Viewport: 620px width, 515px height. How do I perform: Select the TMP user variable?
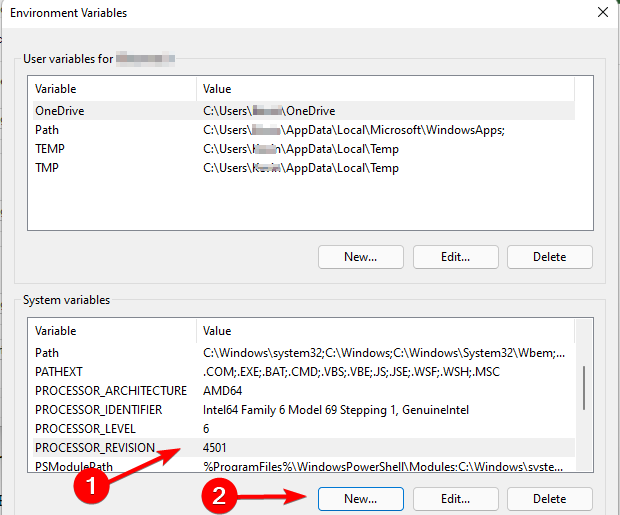48,168
